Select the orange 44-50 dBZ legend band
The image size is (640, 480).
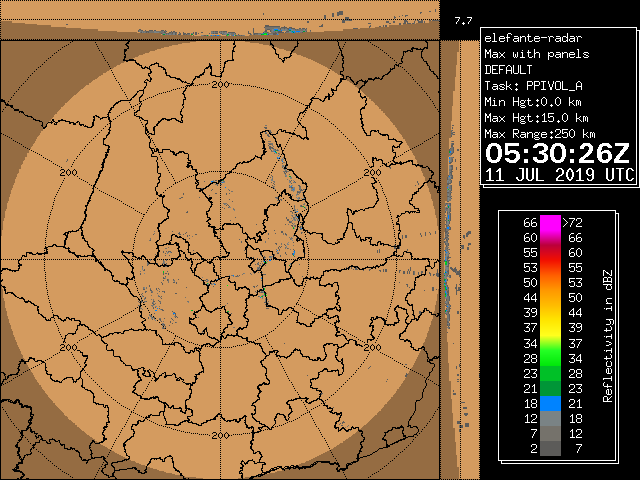click(552, 298)
